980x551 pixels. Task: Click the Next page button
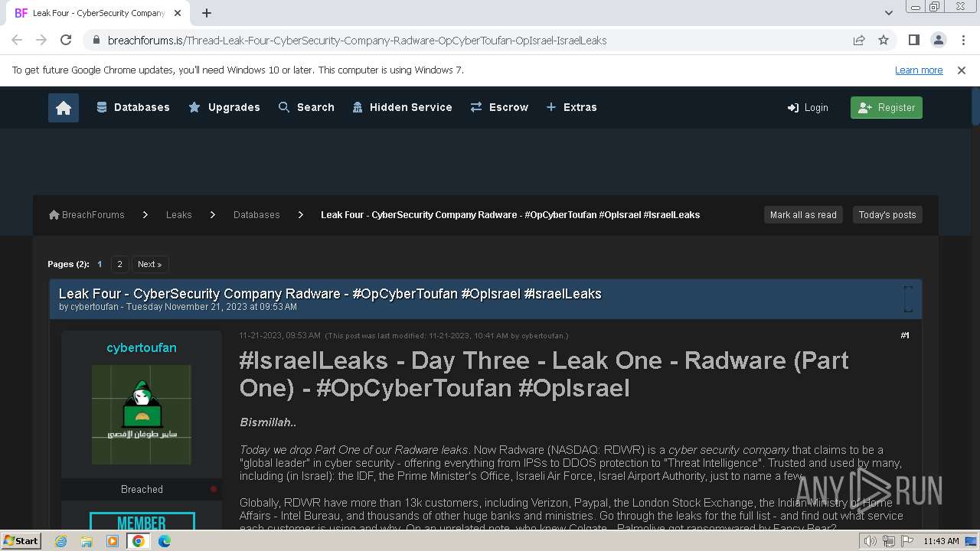point(150,264)
